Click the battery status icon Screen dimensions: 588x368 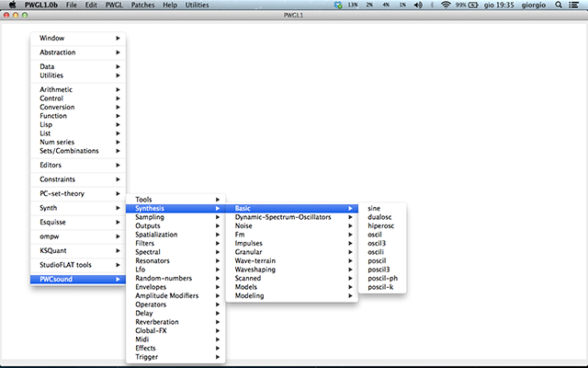pyautogui.click(x=473, y=5)
